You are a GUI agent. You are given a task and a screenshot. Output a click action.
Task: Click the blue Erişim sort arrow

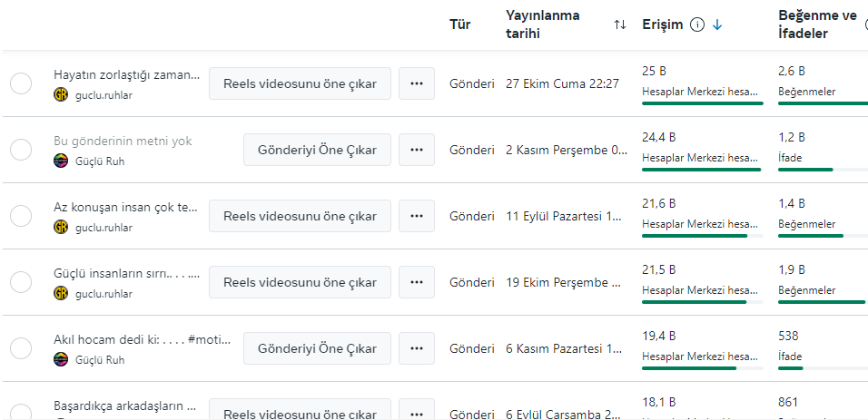click(717, 24)
